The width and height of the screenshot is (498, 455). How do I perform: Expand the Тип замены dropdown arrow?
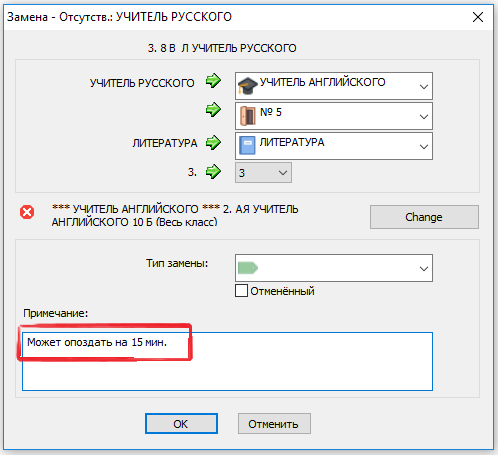424,268
